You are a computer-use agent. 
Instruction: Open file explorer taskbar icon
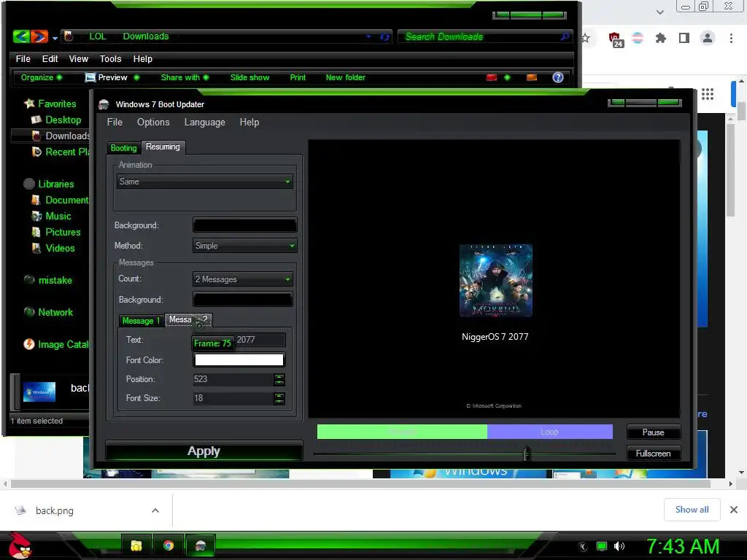pos(136,545)
